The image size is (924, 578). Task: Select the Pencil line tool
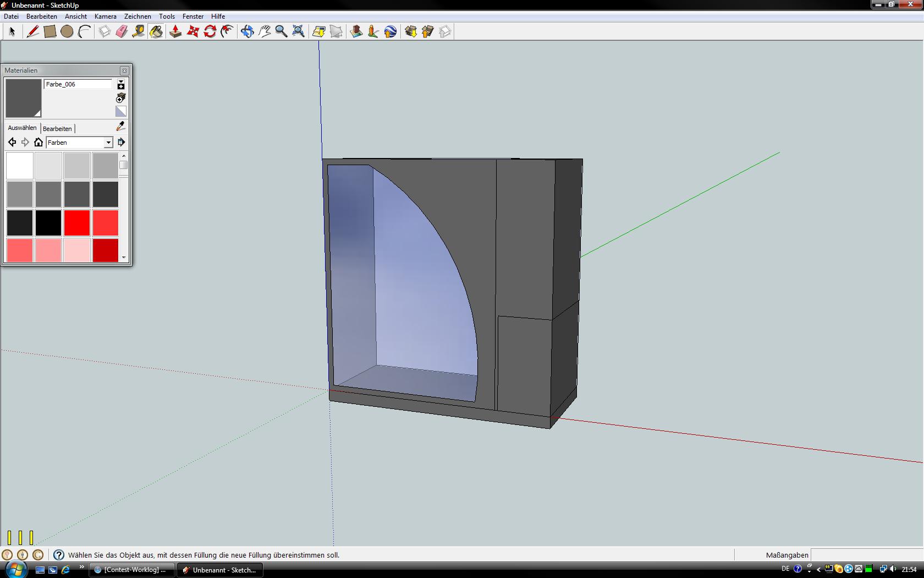[32, 31]
